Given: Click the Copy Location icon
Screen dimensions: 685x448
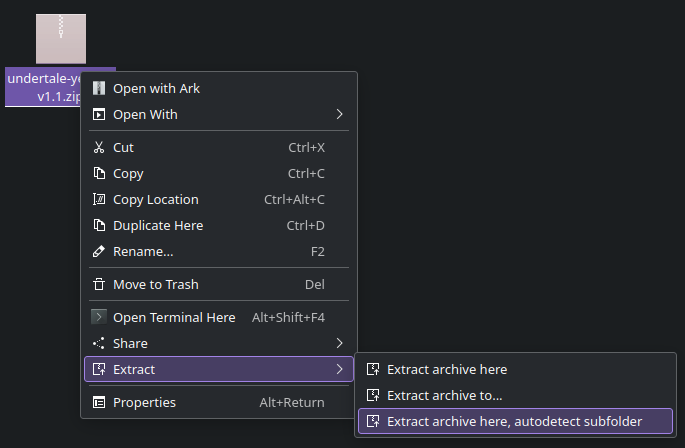Looking at the screenshot, I should coord(99,199).
